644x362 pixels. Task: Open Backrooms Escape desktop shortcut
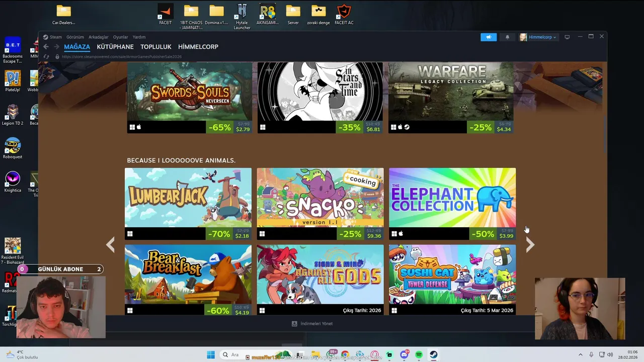pyautogui.click(x=13, y=49)
